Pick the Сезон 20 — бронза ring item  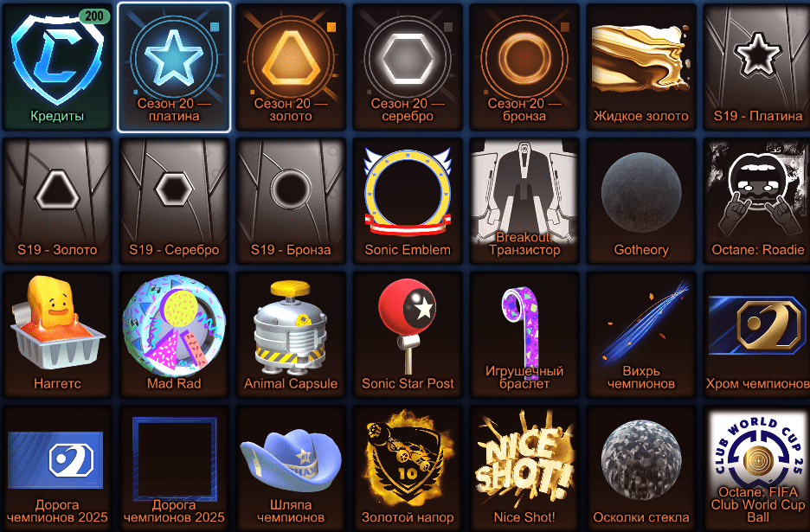(524, 67)
